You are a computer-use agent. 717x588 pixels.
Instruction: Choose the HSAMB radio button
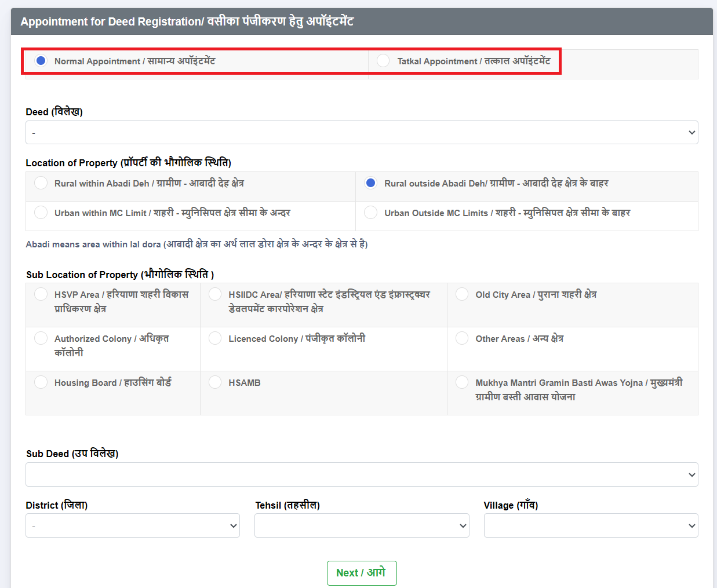tap(215, 382)
